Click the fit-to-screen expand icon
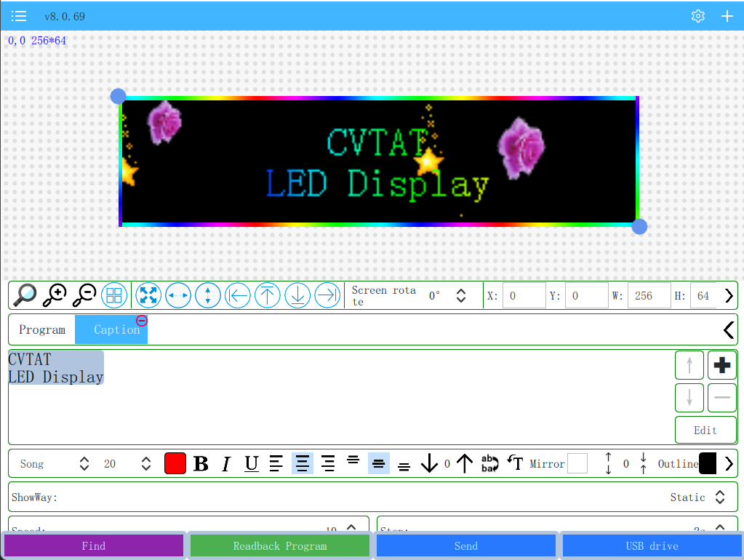744x560 pixels. [x=148, y=295]
